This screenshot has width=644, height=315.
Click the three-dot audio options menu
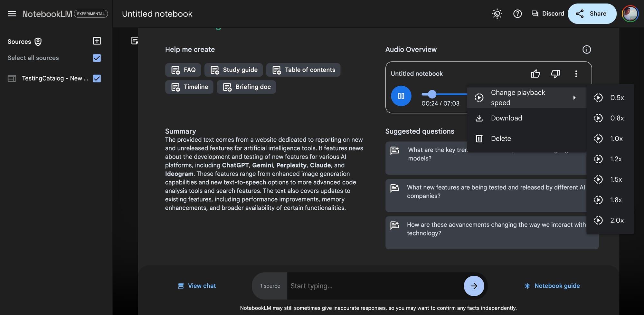pyautogui.click(x=576, y=74)
